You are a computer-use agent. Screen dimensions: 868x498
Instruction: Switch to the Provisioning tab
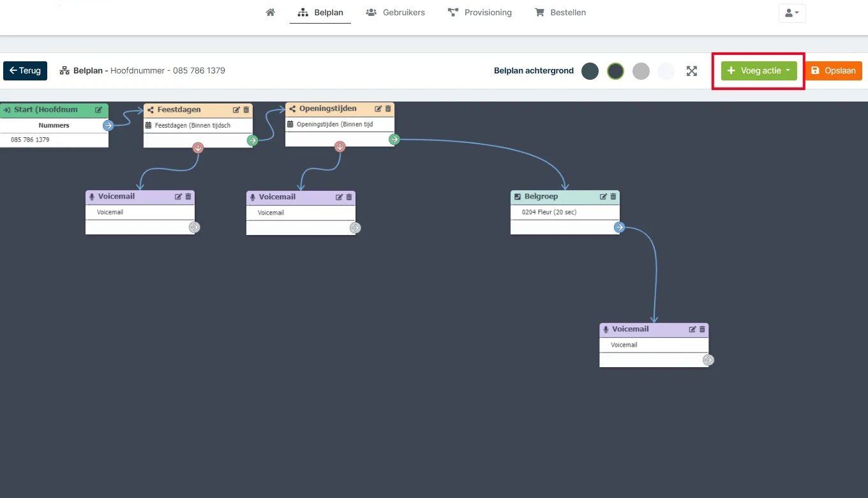pos(480,12)
